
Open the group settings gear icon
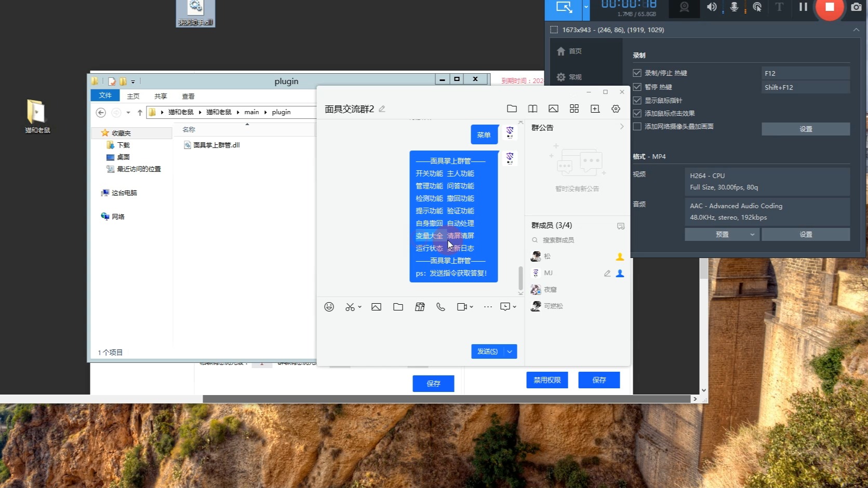tap(616, 109)
